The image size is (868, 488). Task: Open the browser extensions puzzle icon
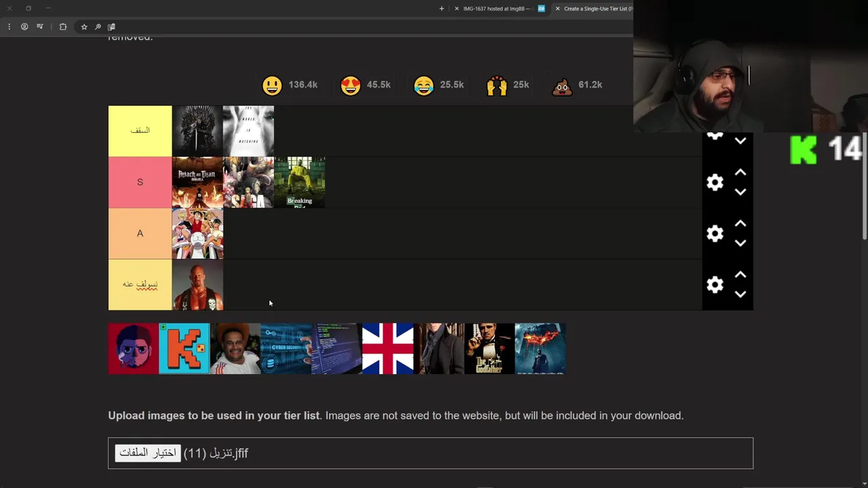[x=63, y=26]
